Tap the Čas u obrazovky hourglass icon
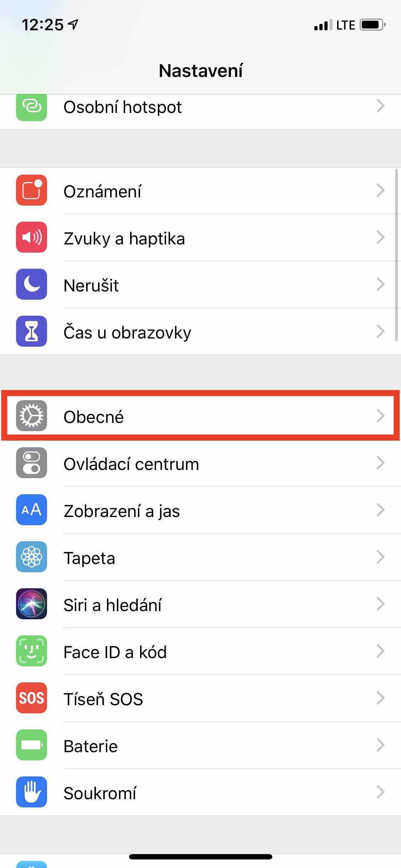The height and width of the screenshot is (868, 401). 31,331
